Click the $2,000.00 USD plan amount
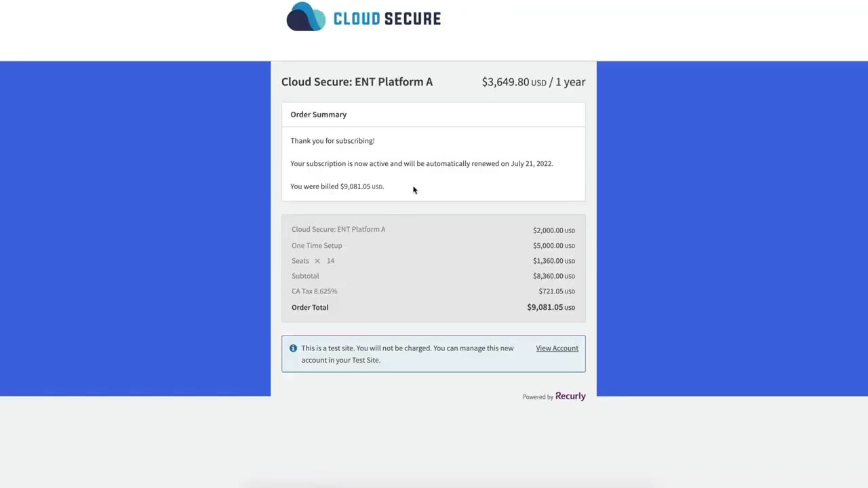This screenshot has height=488, width=868. click(x=554, y=230)
